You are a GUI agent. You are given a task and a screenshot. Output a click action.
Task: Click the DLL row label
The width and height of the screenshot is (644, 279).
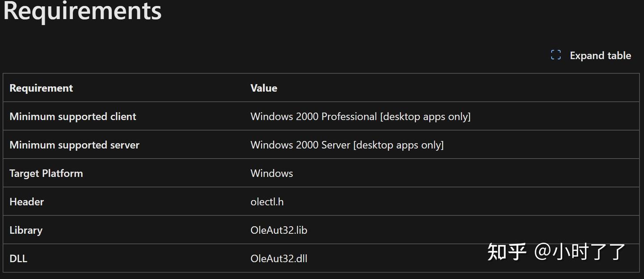(18, 258)
